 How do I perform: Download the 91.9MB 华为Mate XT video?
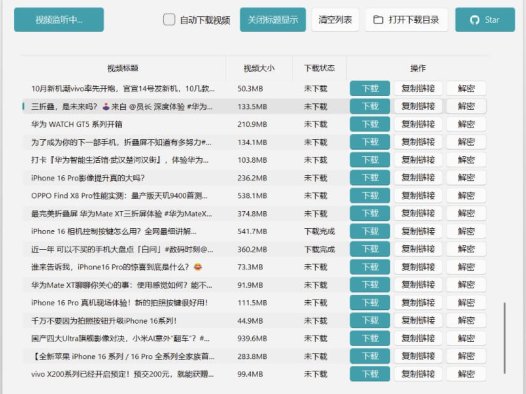coord(370,285)
